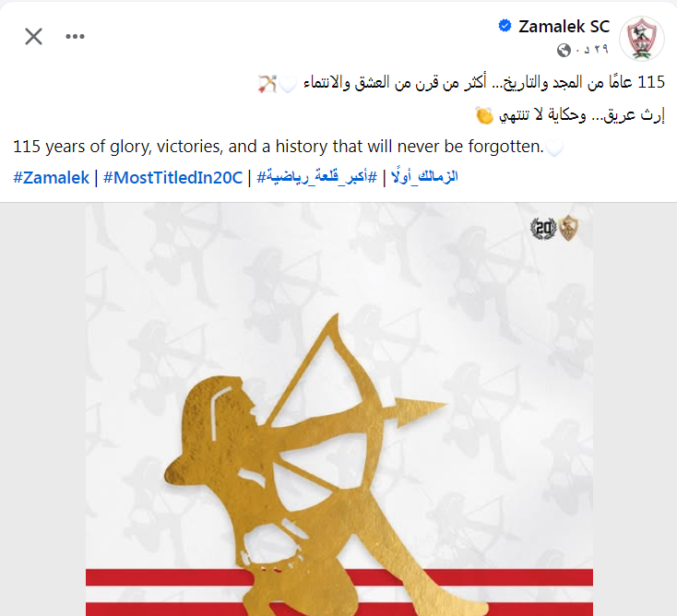Close the post with the X icon
Screen dimensions: 677x616
pyautogui.click(x=34, y=36)
